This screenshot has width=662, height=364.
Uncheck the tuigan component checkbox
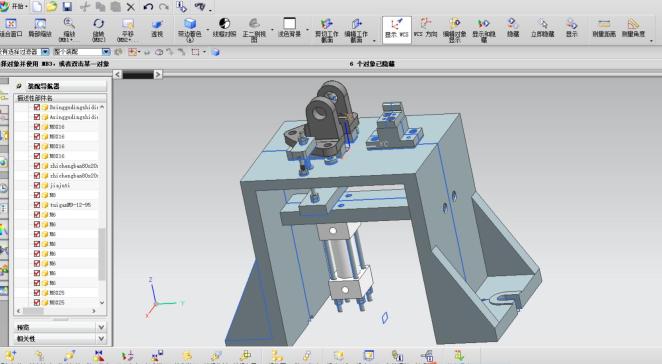click(37, 205)
